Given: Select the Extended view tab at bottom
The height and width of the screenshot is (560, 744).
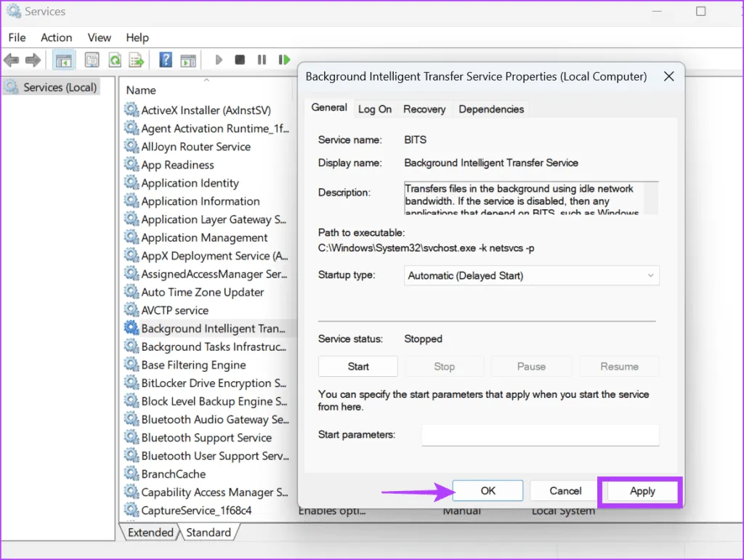Looking at the screenshot, I should [x=150, y=532].
